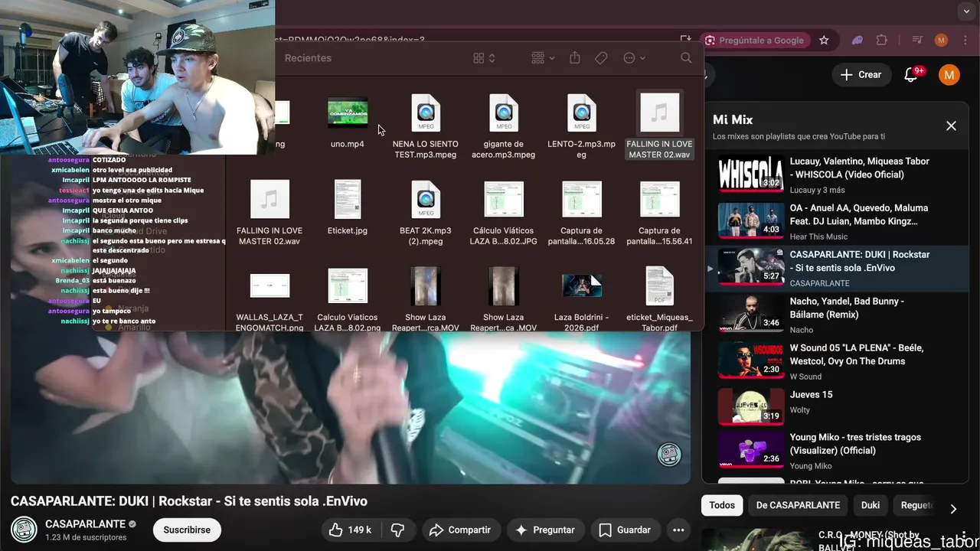Click the Suscribirse button
This screenshot has height=551, width=980.
click(187, 530)
